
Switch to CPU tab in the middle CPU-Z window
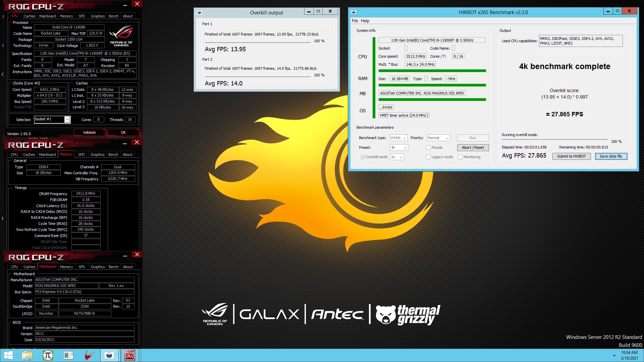click(x=14, y=155)
